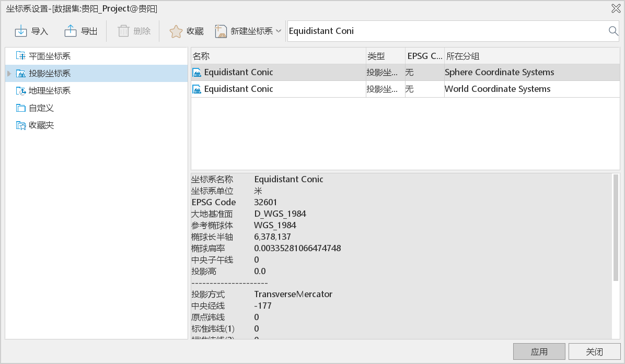Image resolution: width=625 pixels, height=364 pixels.
Task: Click the Export (导出) toolbar icon
Action: [x=71, y=31]
